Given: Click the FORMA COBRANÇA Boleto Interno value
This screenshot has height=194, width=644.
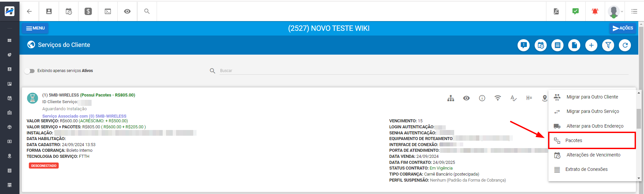Looking at the screenshot, I should [x=79, y=150].
